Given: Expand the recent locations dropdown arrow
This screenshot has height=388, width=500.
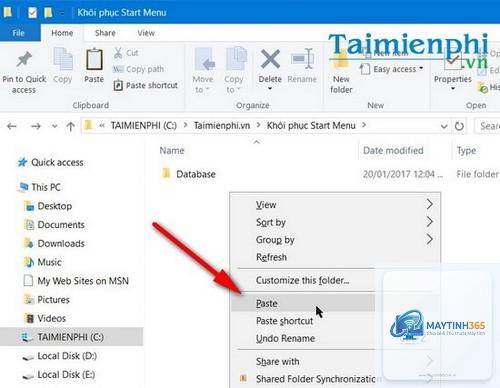Looking at the screenshot, I should [54, 126].
